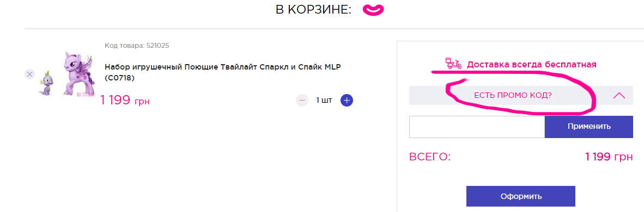Select the 1 шт quantity value
Image resolution: width=644 pixels, height=212 pixels.
click(324, 100)
